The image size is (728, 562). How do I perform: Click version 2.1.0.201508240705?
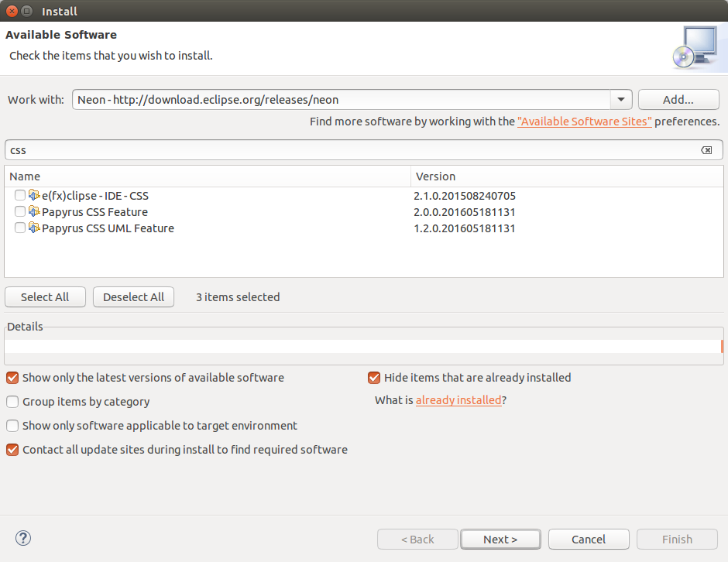(x=464, y=196)
